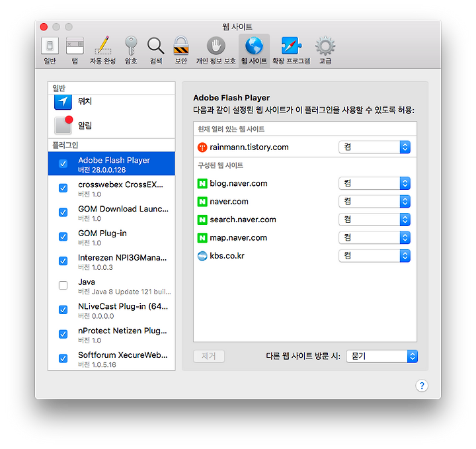Select the GOM Download Launc... plug-in name
This screenshot has width=476, height=449.
123,209
